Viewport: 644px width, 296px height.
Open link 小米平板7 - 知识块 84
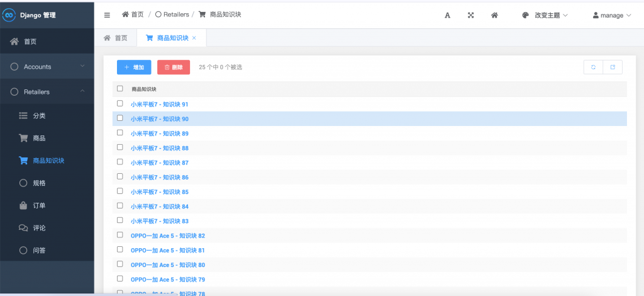(x=159, y=207)
